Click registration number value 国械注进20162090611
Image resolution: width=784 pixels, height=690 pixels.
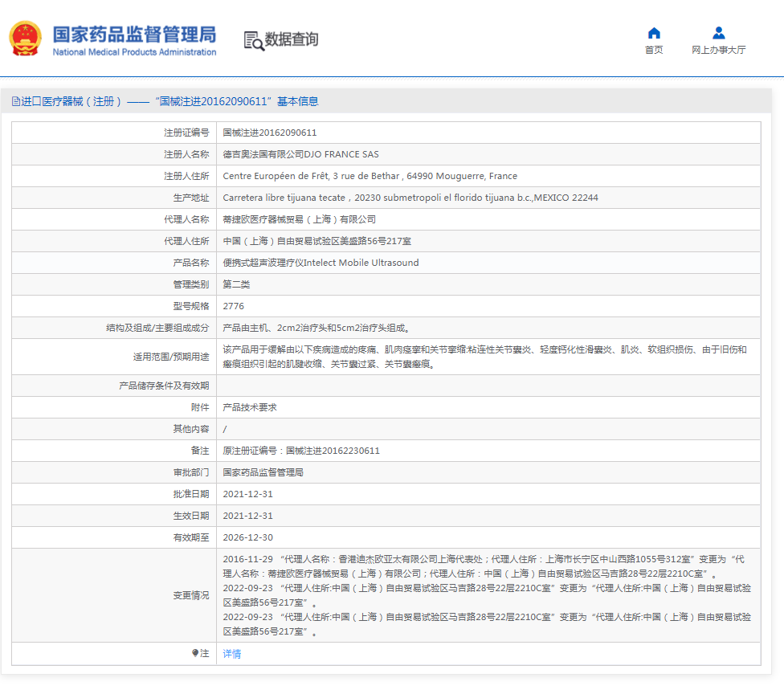point(269,133)
